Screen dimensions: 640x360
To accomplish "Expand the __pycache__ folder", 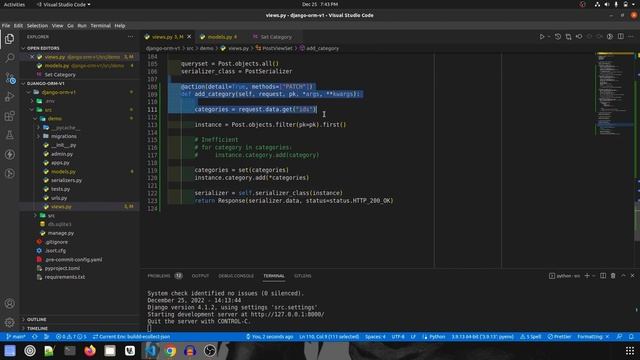I will pos(65,127).
